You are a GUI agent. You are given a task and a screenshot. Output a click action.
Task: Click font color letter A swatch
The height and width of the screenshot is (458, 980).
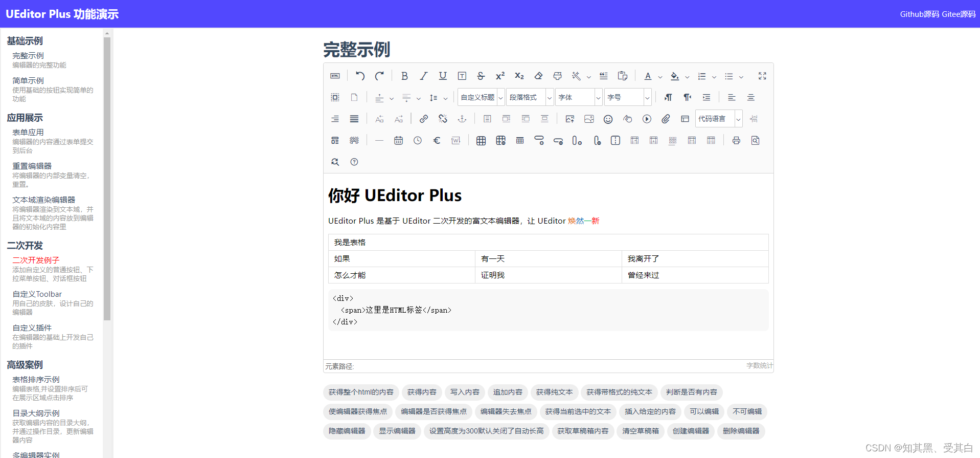click(x=648, y=76)
